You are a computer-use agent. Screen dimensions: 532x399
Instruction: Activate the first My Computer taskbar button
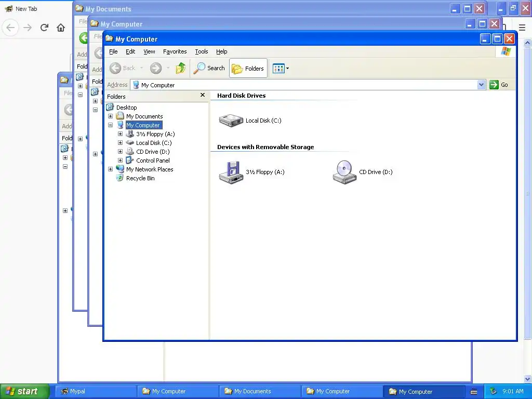pyautogui.click(x=178, y=392)
